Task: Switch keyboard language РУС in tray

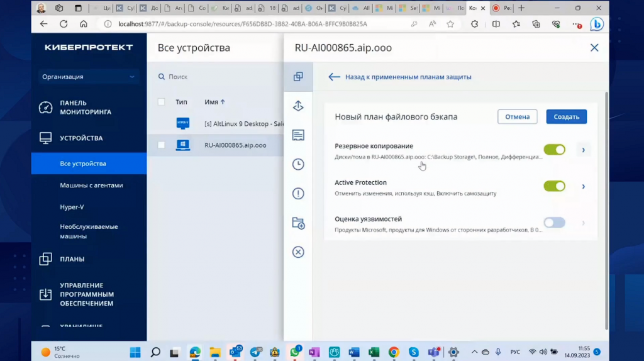Action: (515, 352)
